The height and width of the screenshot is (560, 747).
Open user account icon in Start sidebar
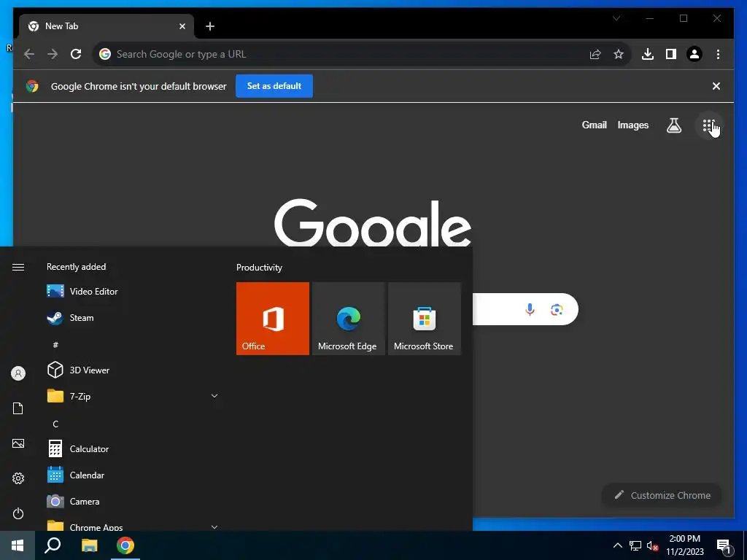[18, 373]
